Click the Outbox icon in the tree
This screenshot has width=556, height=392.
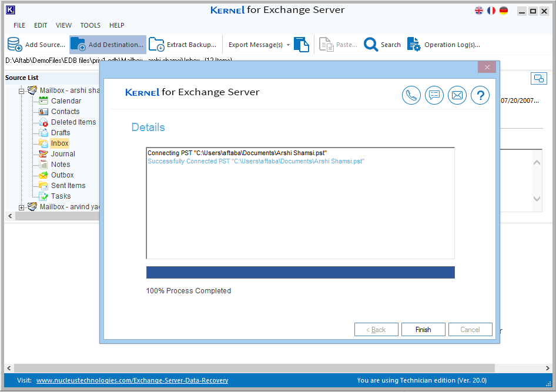[43, 175]
